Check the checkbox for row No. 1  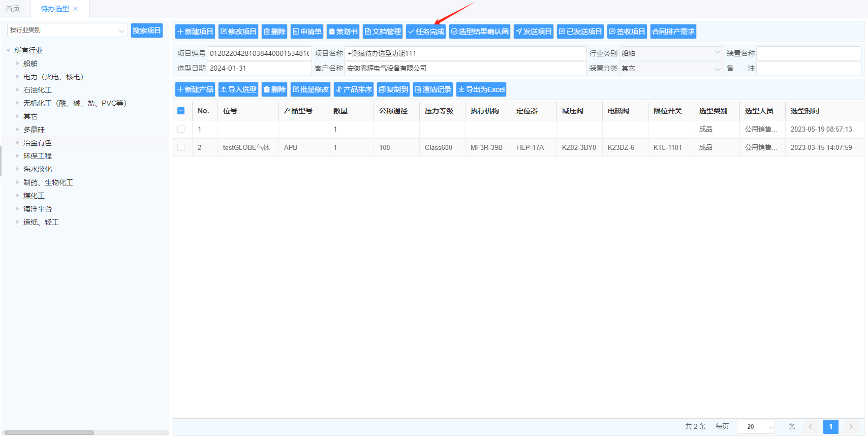pos(181,129)
